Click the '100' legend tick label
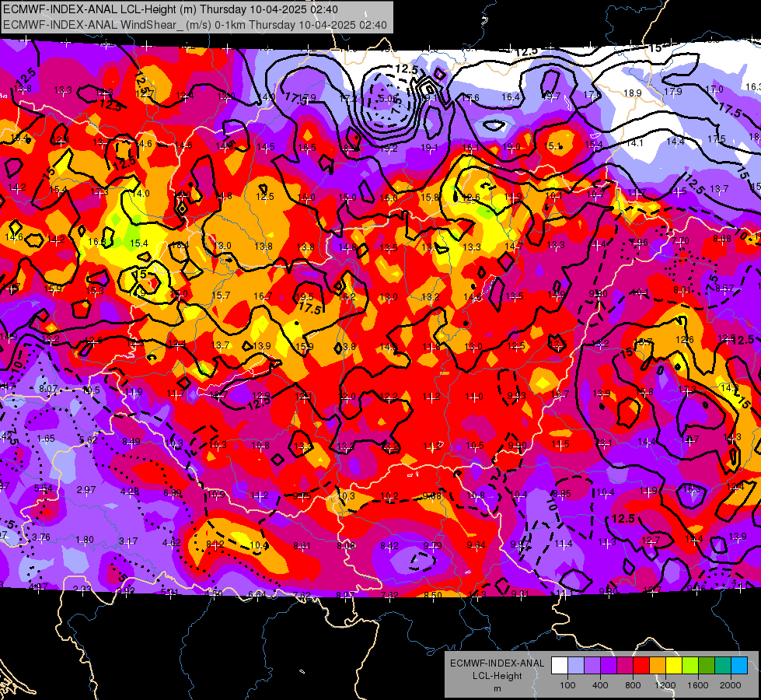761x700 pixels. (x=567, y=685)
